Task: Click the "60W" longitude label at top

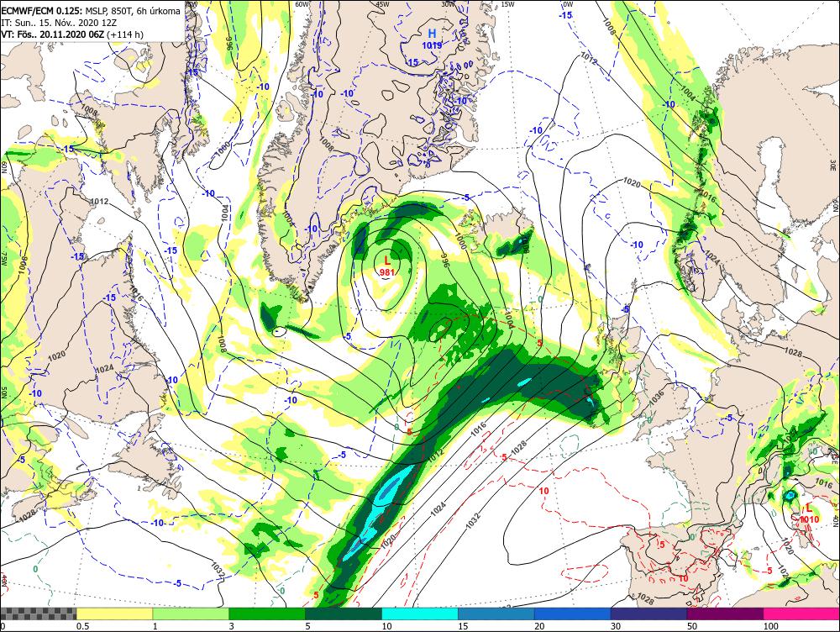Action: (x=302, y=3)
